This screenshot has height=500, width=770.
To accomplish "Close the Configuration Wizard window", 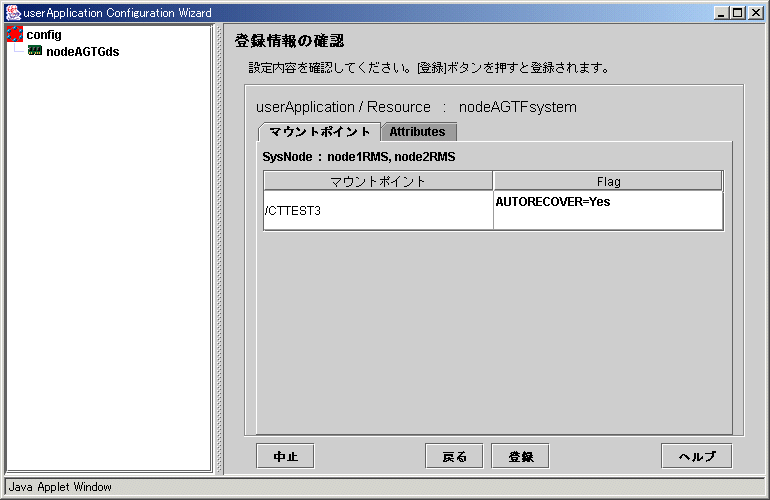I will (x=756, y=13).
